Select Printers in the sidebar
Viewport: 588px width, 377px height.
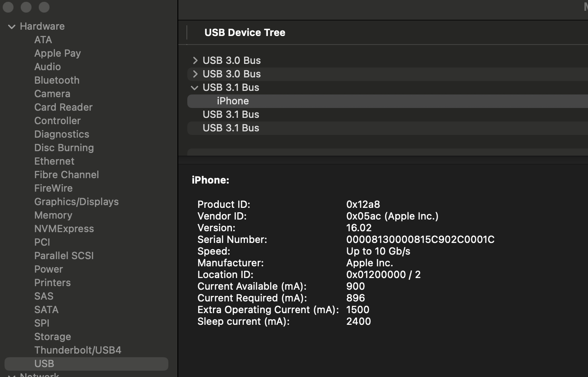[x=53, y=283]
